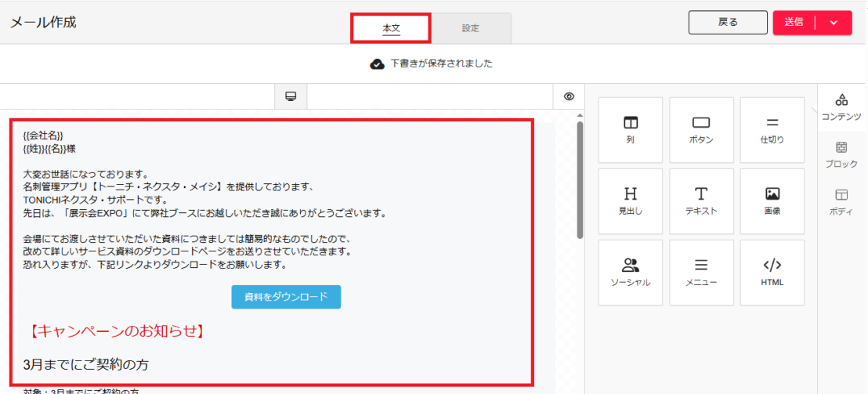This screenshot has width=868, height=394.
Task: Open the コンテンツ sidebar panel
Action: pyautogui.click(x=841, y=107)
